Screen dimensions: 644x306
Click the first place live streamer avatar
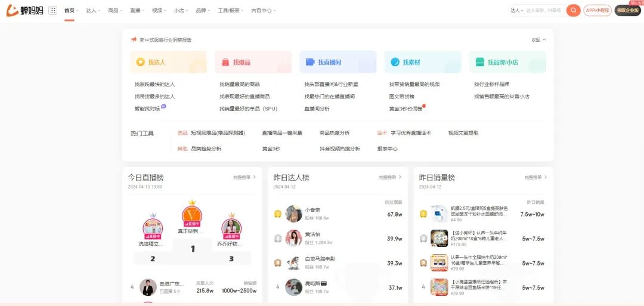[x=192, y=216]
